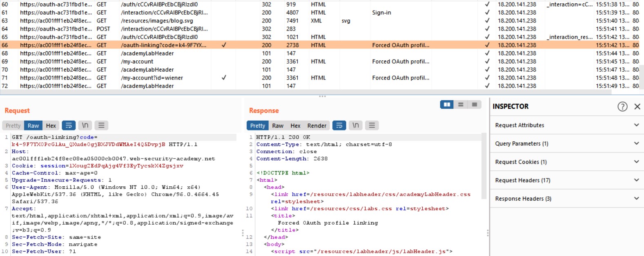Switch to combined tabbed layout

click(475, 105)
